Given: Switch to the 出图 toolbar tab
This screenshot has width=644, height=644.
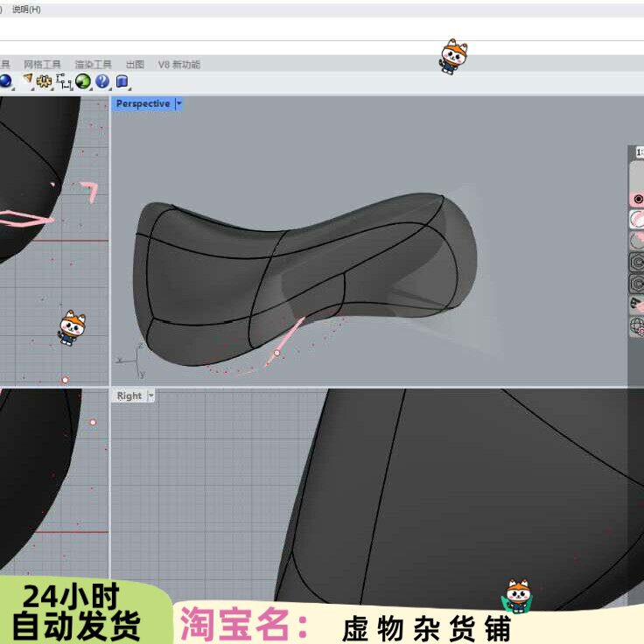Looking at the screenshot, I should click(x=135, y=65).
